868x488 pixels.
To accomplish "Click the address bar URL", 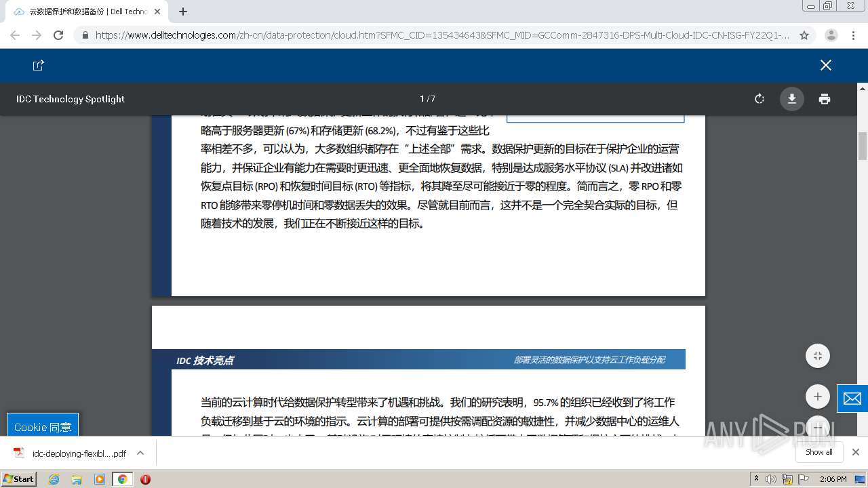I will [442, 35].
